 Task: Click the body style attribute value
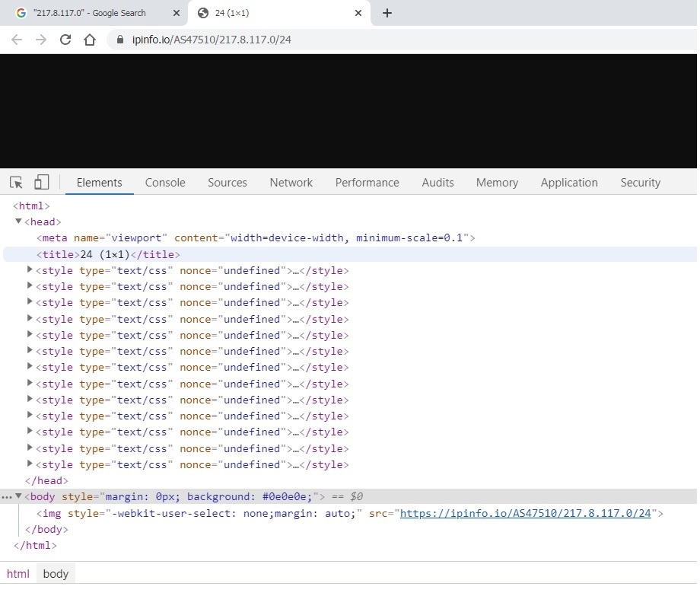tap(208, 497)
